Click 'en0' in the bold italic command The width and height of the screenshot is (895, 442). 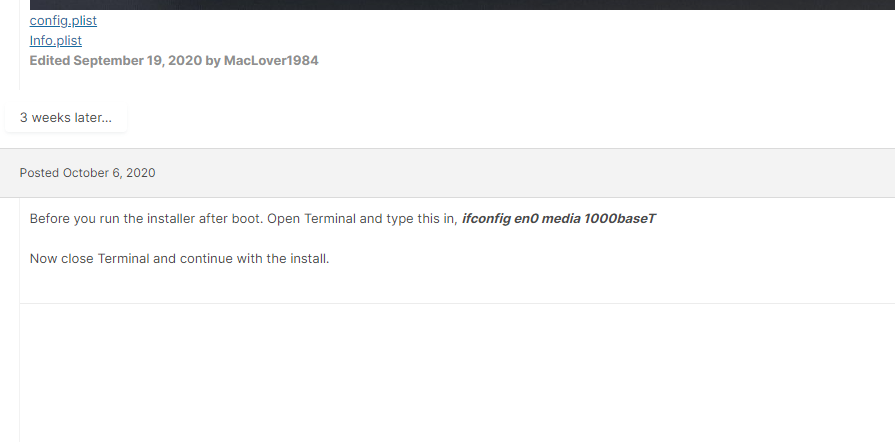[x=526, y=219]
